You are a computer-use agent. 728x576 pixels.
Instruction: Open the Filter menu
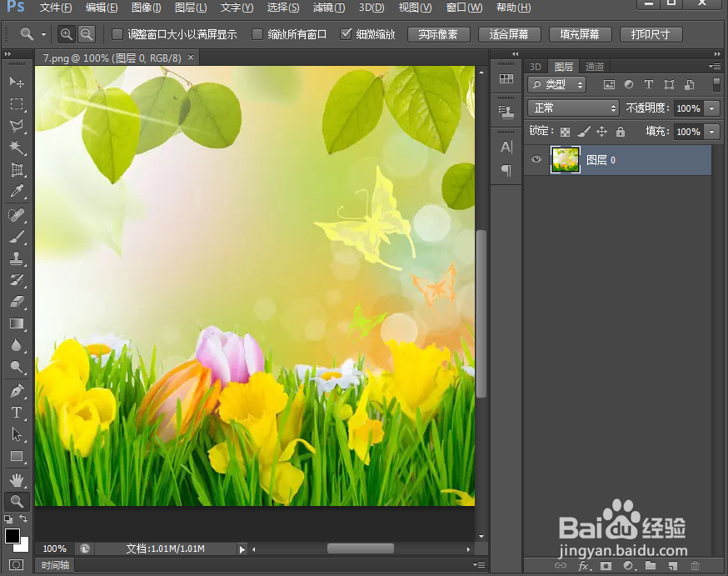point(329,8)
